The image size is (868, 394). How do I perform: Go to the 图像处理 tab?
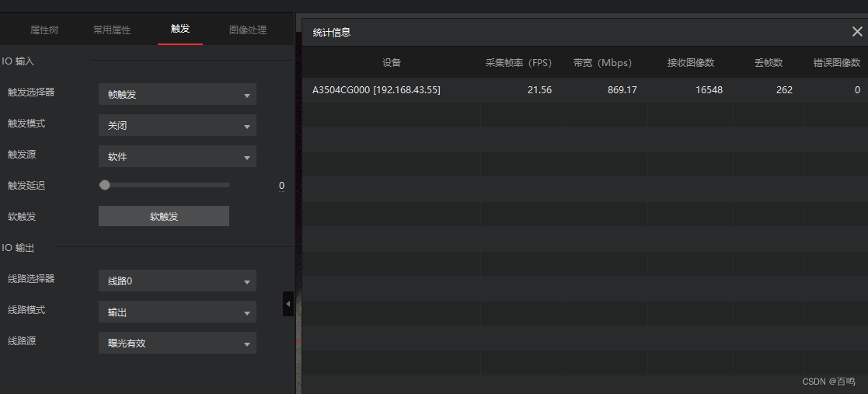[248, 30]
